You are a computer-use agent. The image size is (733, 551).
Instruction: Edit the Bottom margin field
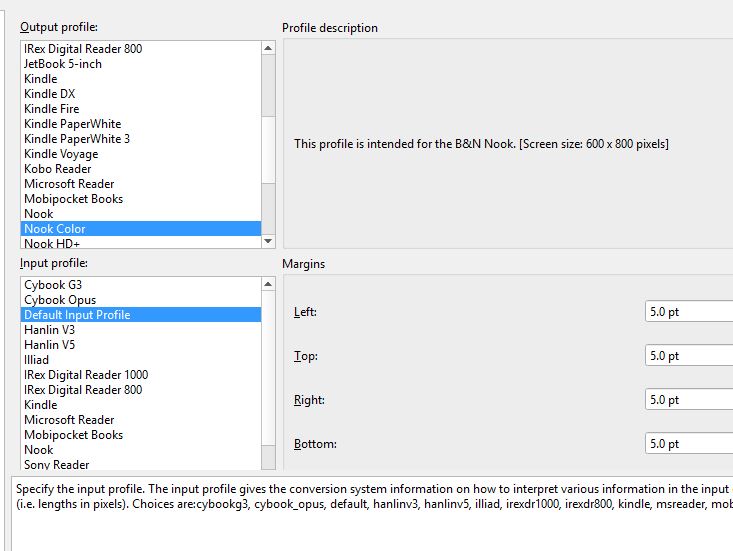(x=688, y=444)
